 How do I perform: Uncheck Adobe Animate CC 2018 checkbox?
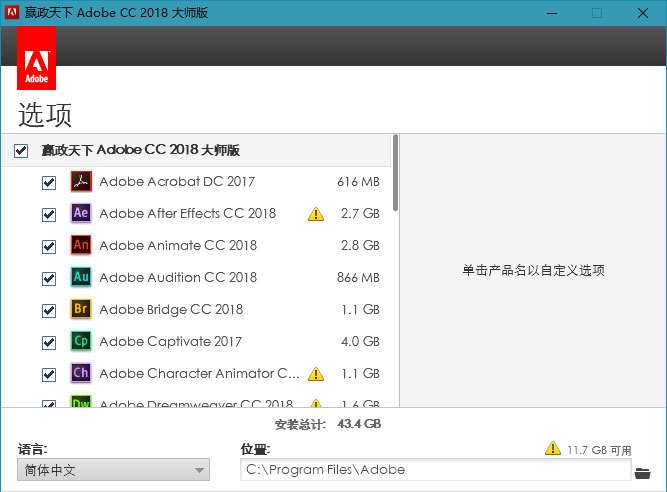49,246
